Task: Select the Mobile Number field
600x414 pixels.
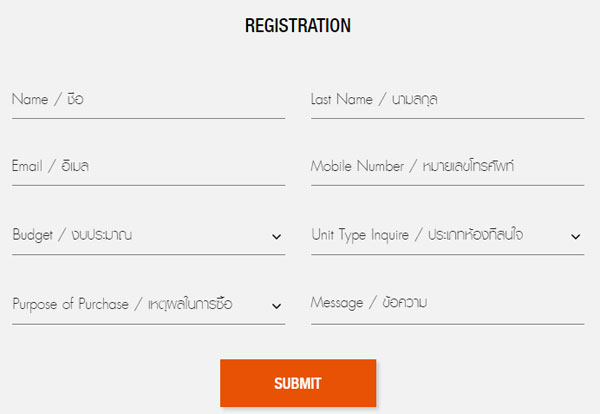Action: (447, 167)
